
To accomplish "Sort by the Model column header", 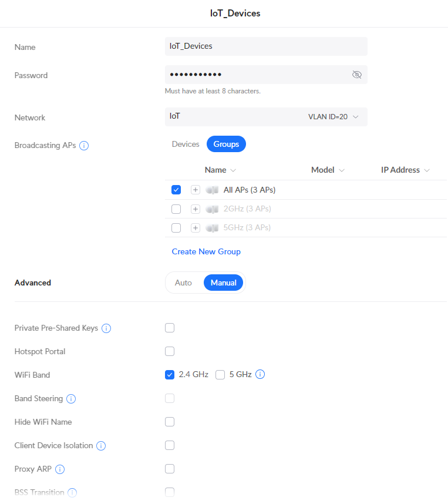I will pos(328,170).
